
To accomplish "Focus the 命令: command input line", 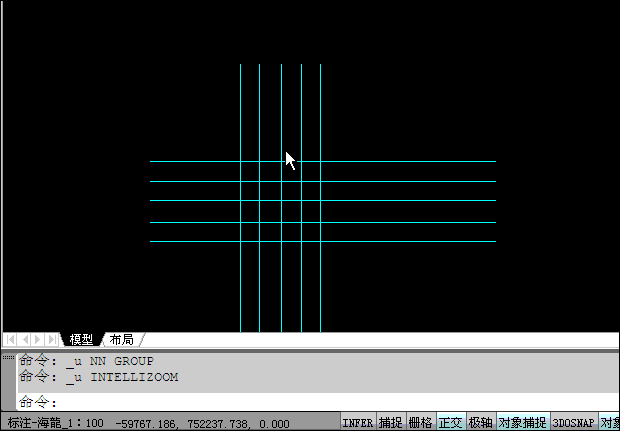I will [x=318, y=403].
